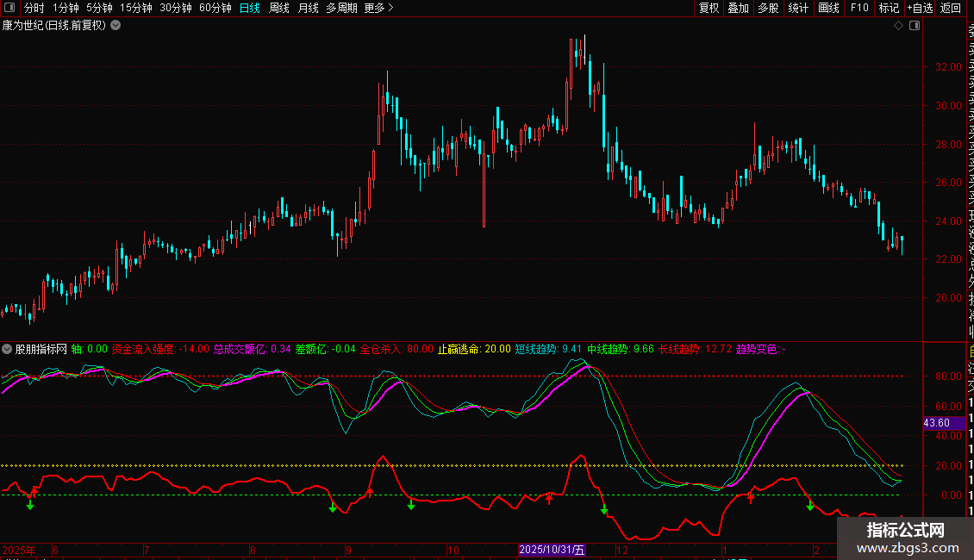
Task: Toggle the right panel icon near chart corner
Action: point(915,26)
